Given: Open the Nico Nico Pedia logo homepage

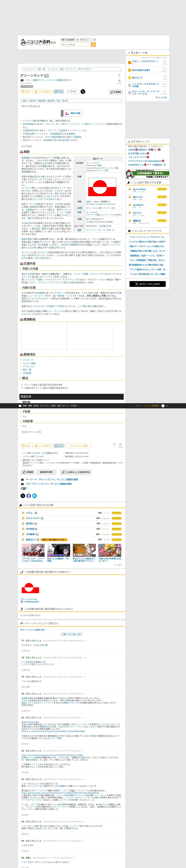Looking at the screenshot, I should [x=38, y=42].
